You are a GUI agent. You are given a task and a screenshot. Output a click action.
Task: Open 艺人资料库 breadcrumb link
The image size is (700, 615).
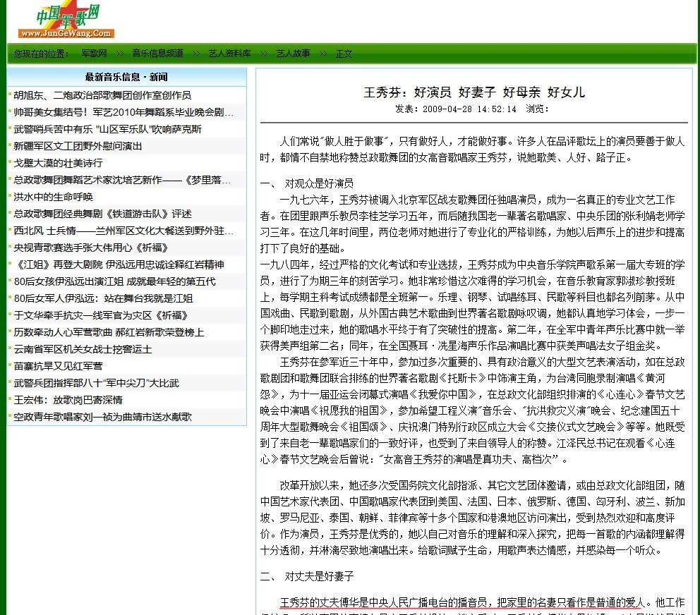click(x=229, y=54)
